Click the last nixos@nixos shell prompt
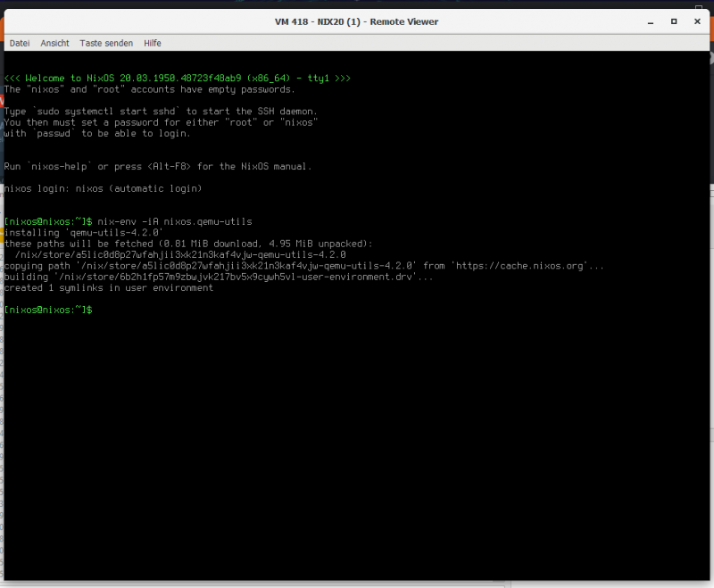 tap(48, 310)
